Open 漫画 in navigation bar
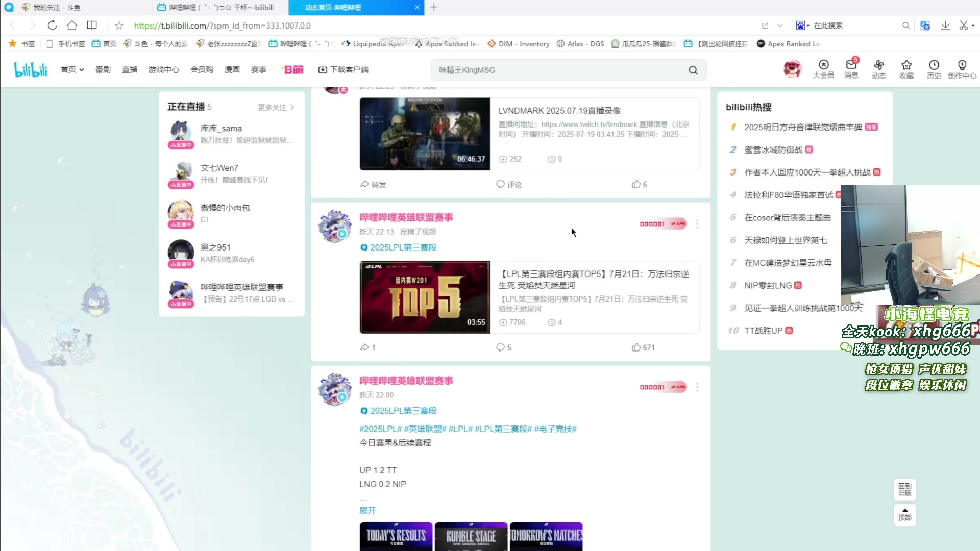Screen dimensions: 980x551 click(232, 70)
